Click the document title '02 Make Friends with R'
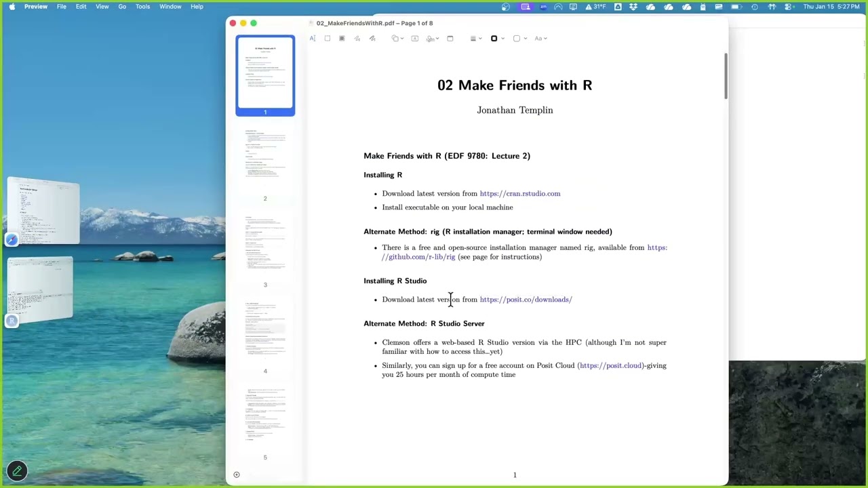The image size is (868, 488). (515, 85)
